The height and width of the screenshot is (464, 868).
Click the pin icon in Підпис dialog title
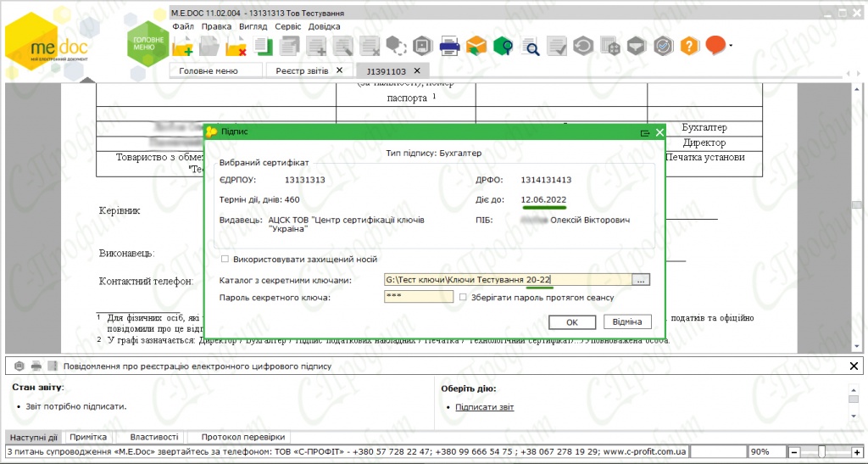tap(644, 133)
